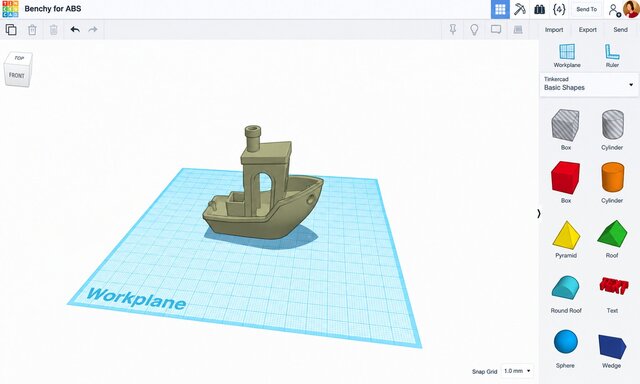Click the Send To button
Screen dimensions: 640x384
click(587, 9)
